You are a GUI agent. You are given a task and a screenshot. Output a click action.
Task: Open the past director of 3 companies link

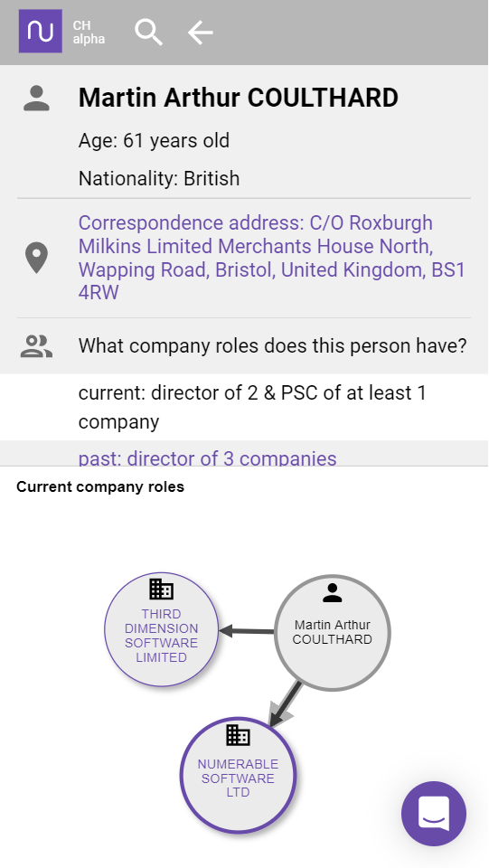(x=207, y=458)
